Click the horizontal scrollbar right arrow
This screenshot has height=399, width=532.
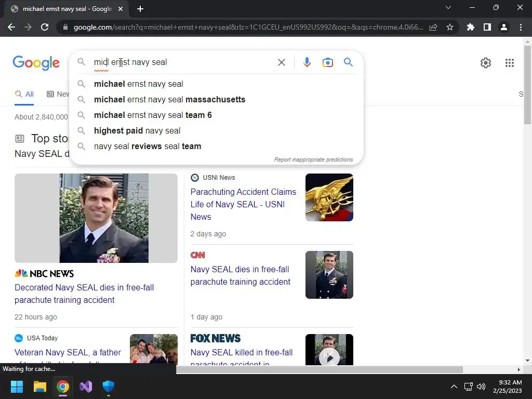[x=518, y=369]
